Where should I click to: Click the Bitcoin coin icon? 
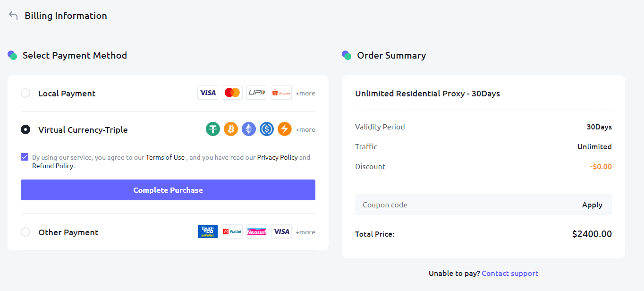coord(231,129)
